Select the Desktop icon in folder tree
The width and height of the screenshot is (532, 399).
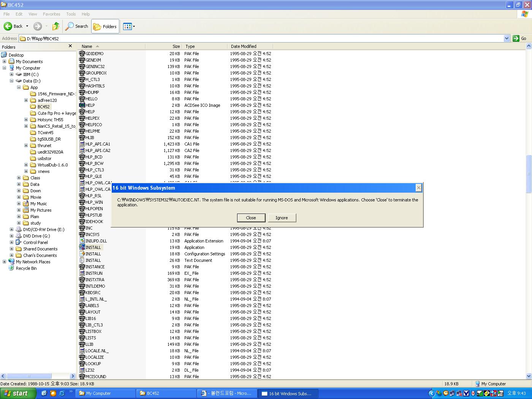coord(4,55)
